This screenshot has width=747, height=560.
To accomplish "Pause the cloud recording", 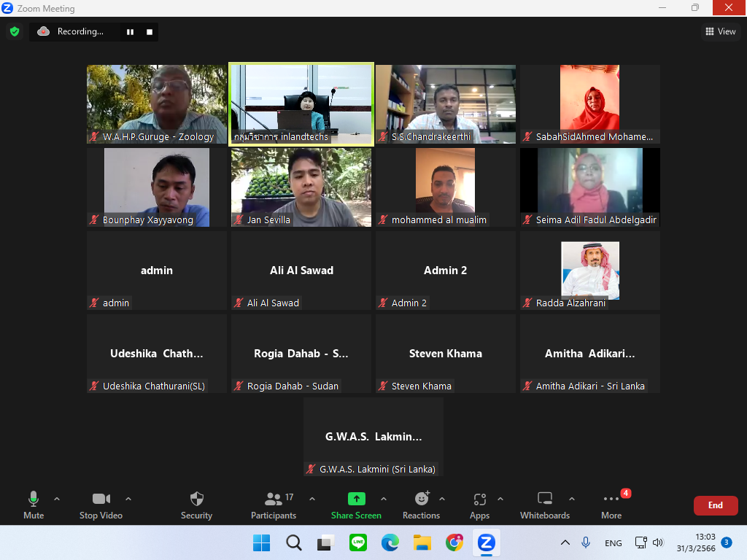I will (x=130, y=32).
